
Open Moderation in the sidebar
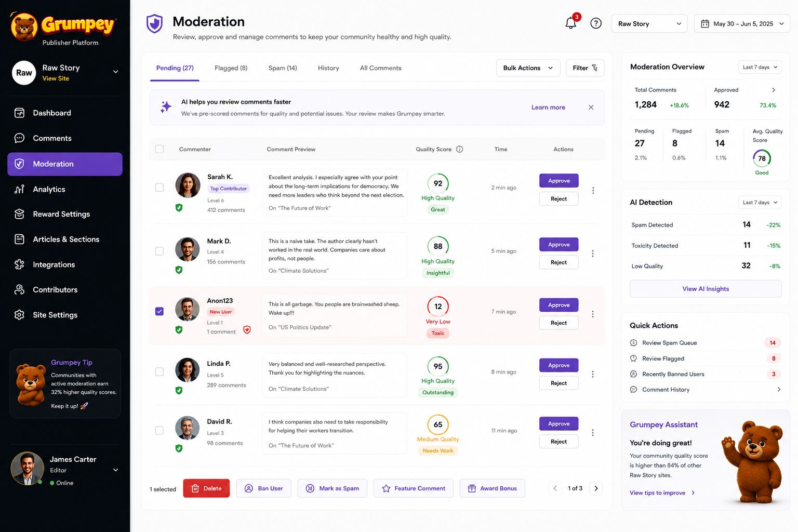tap(65, 164)
